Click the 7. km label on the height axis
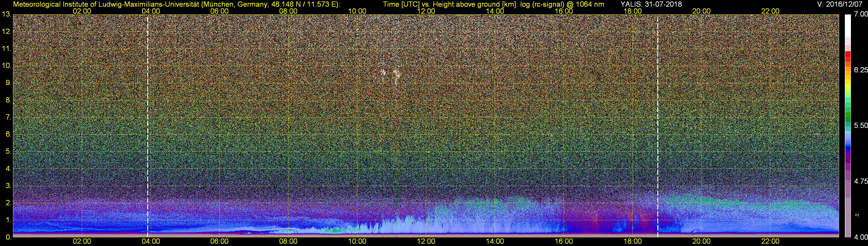868x246 pixels. pyautogui.click(x=8, y=117)
